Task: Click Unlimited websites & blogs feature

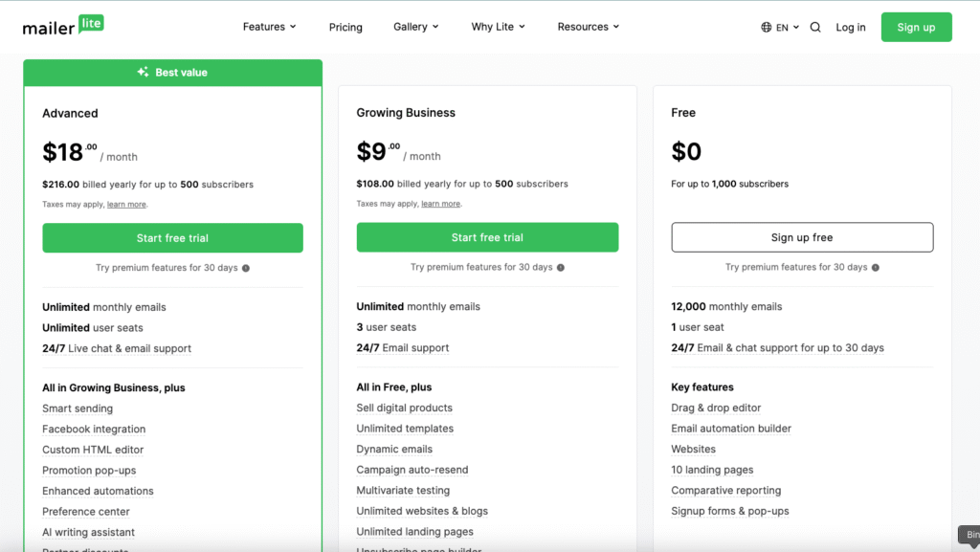Action: 422,511
